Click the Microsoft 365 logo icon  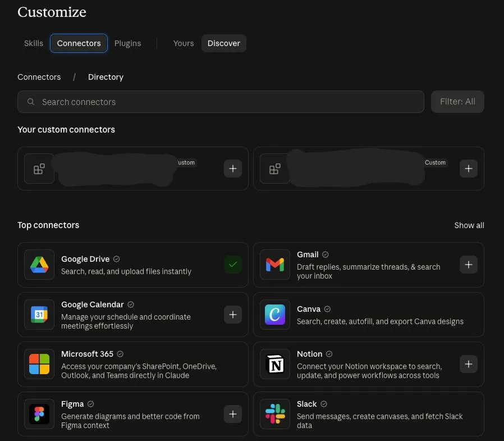[x=39, y=364]
